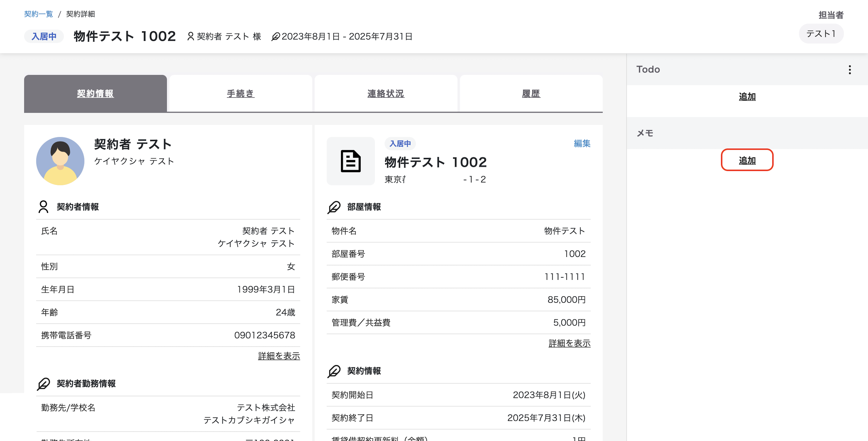Click the テスト1 assignee chip
This screenshot has width=868, height=441.
click(x=821, y=34)
